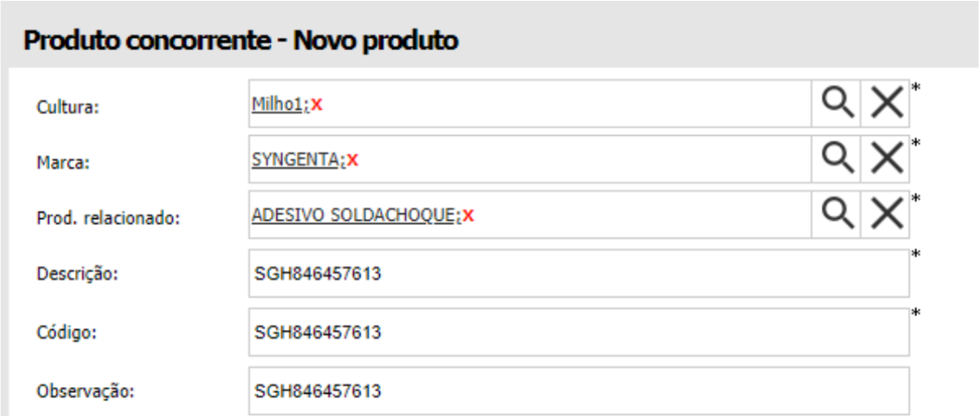
Task: Click into the Código text field
Action: click(579, 332)
